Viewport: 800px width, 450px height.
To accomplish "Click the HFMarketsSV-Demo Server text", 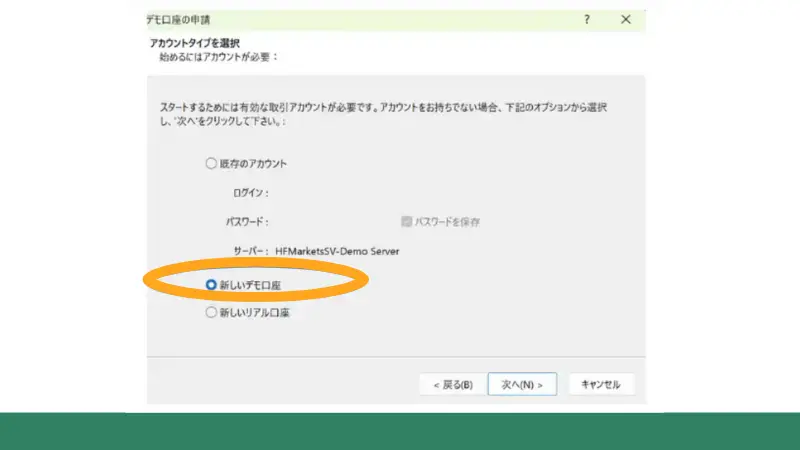I will click(x=337, y=251).
